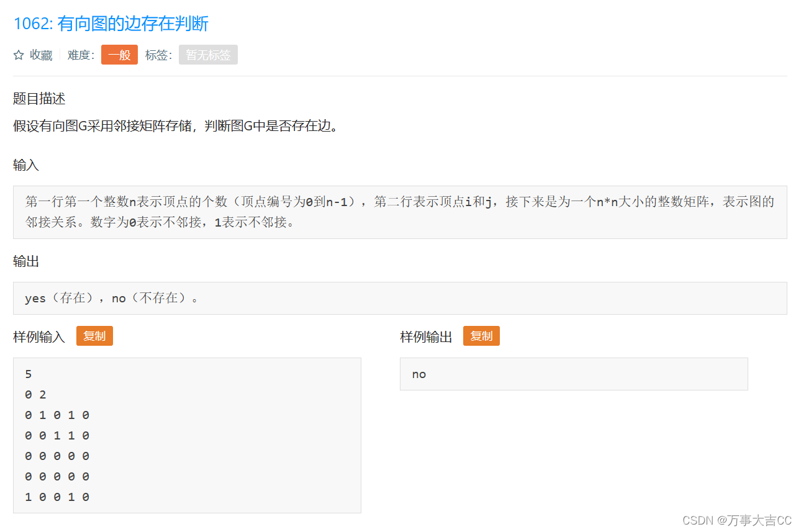
Task: Copy the sample input with 复制
Action: pos(94,336)
